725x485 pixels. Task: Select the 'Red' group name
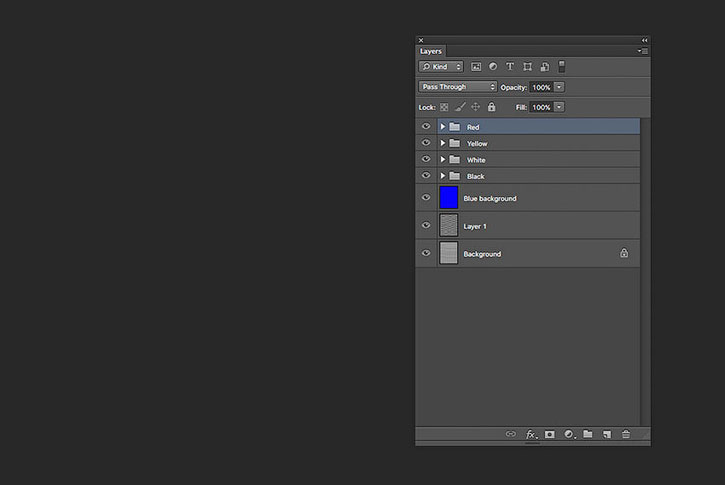click(473, 127)
